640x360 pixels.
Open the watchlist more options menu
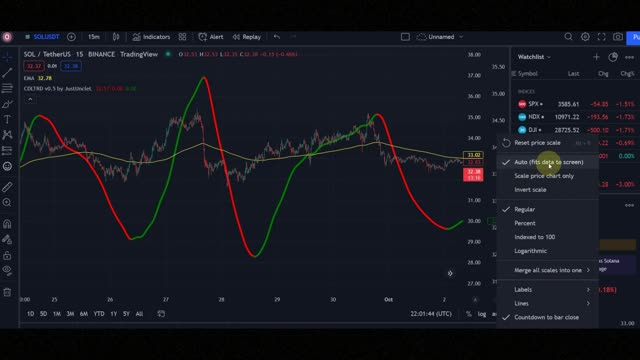[x=629, y=57]
